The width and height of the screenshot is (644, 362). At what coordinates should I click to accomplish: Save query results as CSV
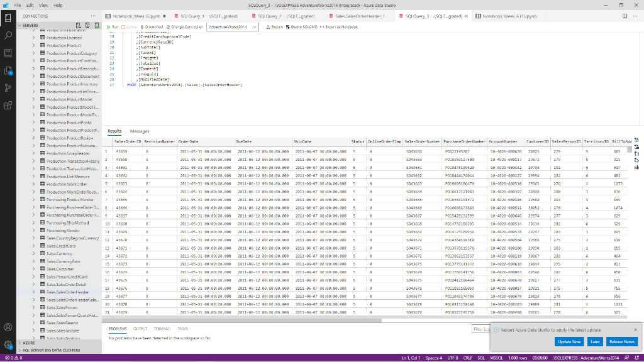point(636,141)
